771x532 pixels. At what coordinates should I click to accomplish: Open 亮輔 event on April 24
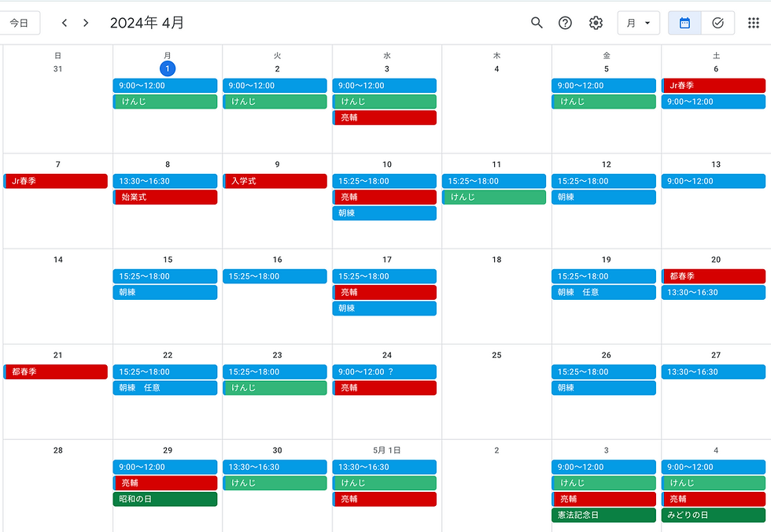(385, 387)
